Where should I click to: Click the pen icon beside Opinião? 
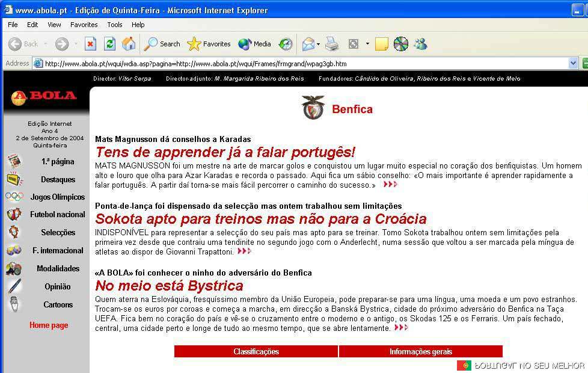click(x=14, y=286)
